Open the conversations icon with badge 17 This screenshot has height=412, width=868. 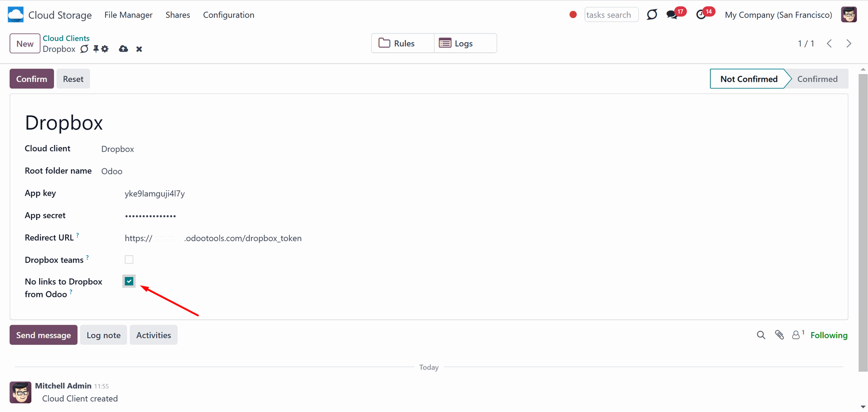click(x=672, y=14)
